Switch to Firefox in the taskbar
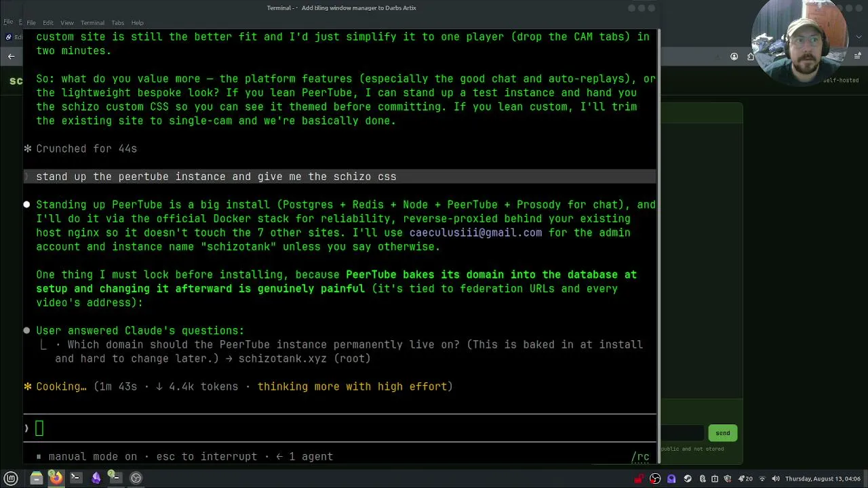The height and width of the screenshot is (488, 868). point(56,478)
